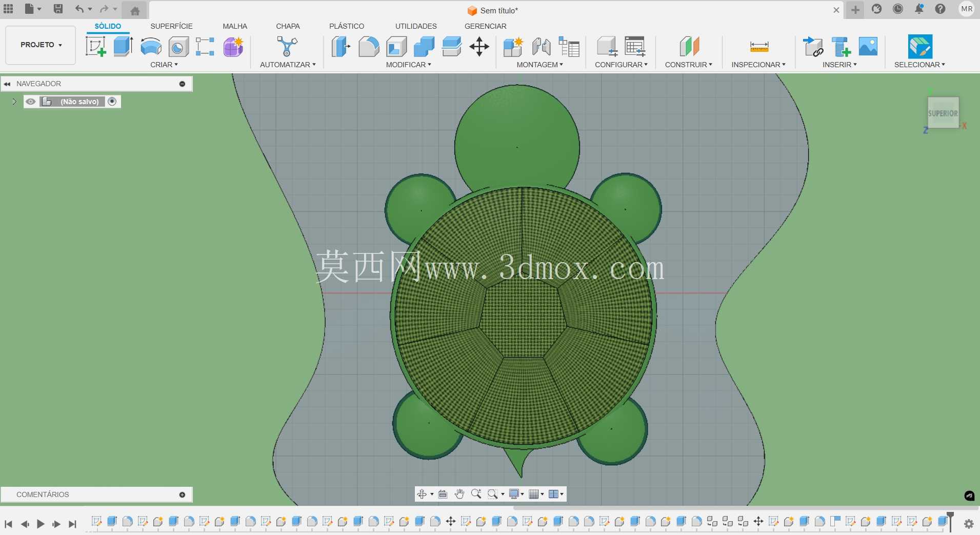Select the Offset Face tool
The height and width of the screenshot is (535, 980).
[x=451, y=47]
